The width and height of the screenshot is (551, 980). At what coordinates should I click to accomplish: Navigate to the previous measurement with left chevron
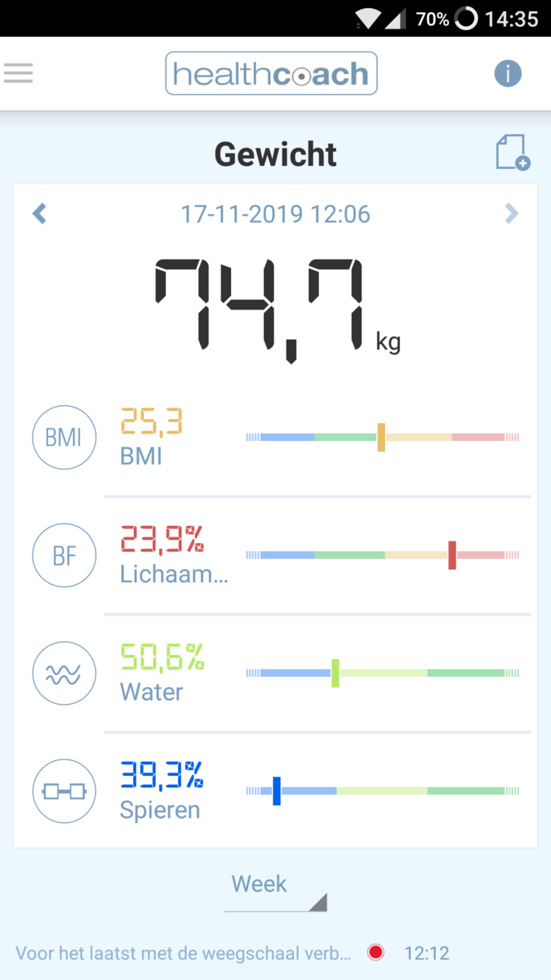point(39,213)
